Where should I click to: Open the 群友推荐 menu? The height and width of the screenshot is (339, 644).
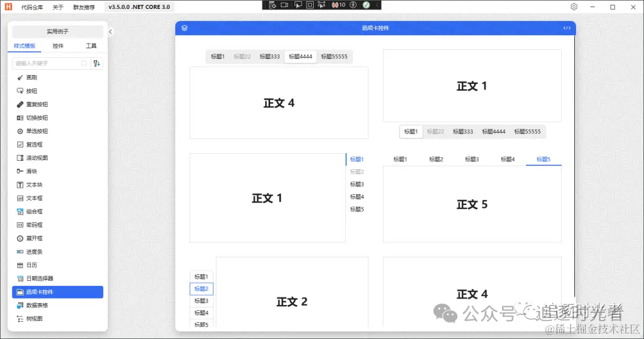[x=84, y=7]
